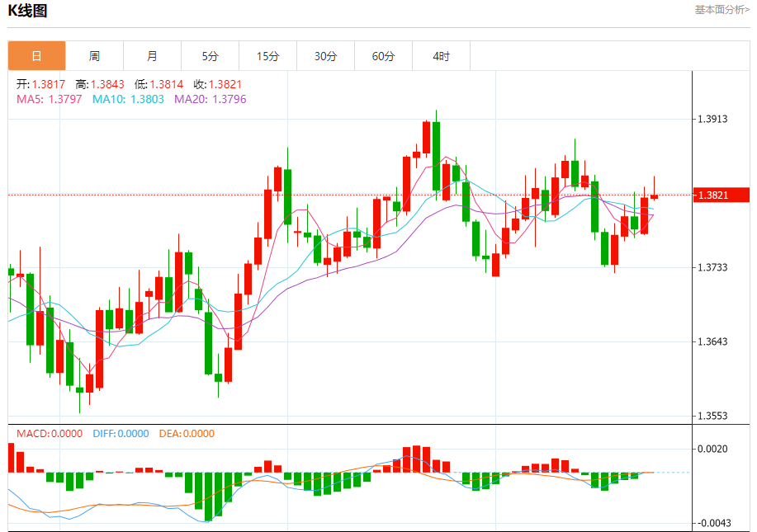Click the MA20: 1.3796 legend
757x532 pixels.
pos(210,99)
